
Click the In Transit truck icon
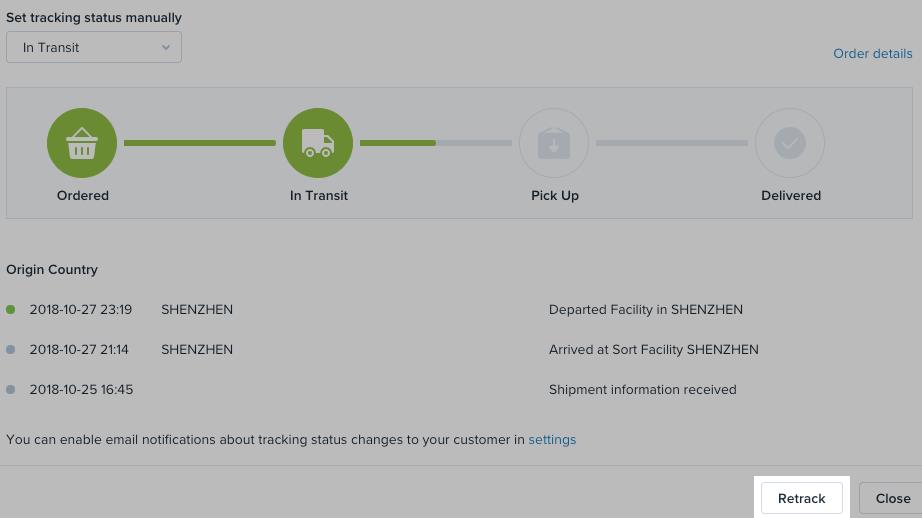coord(318,143)
